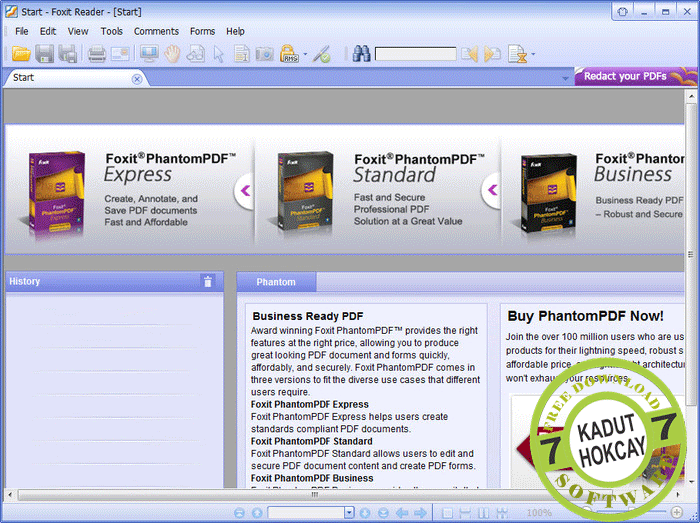700x523 pixels.
Task: Go to previous page button in status bar
Action: [257, 513]
